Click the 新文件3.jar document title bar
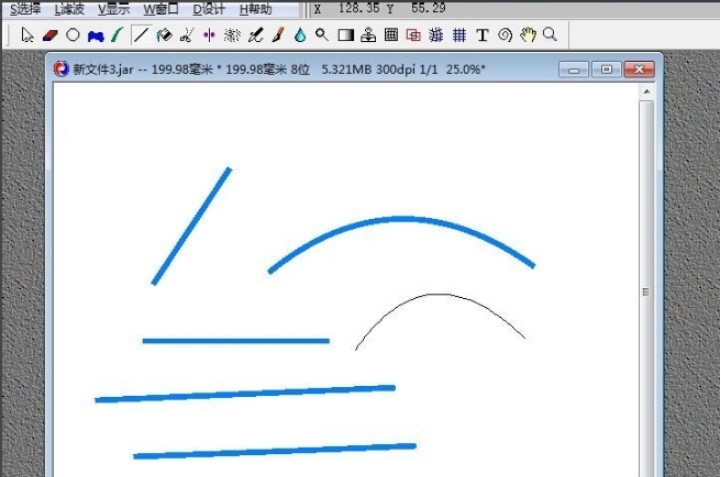Viewport: 721px width, 477px height. point(300,69)
